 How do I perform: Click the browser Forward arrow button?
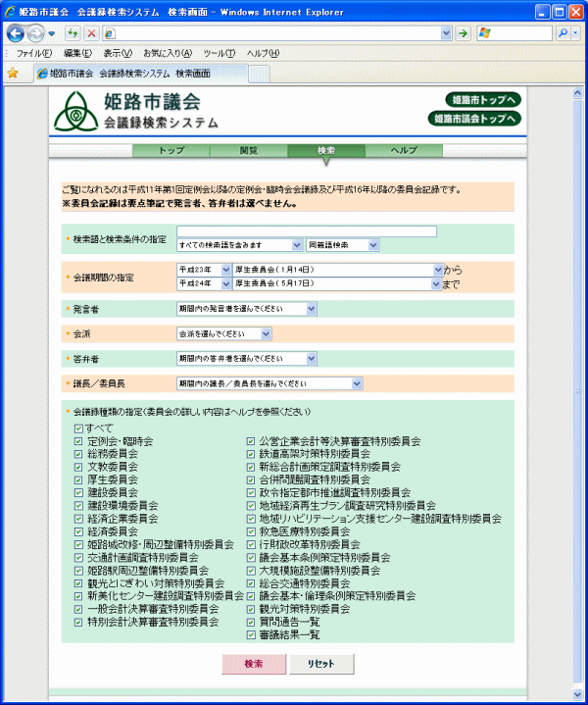point(35,33)
